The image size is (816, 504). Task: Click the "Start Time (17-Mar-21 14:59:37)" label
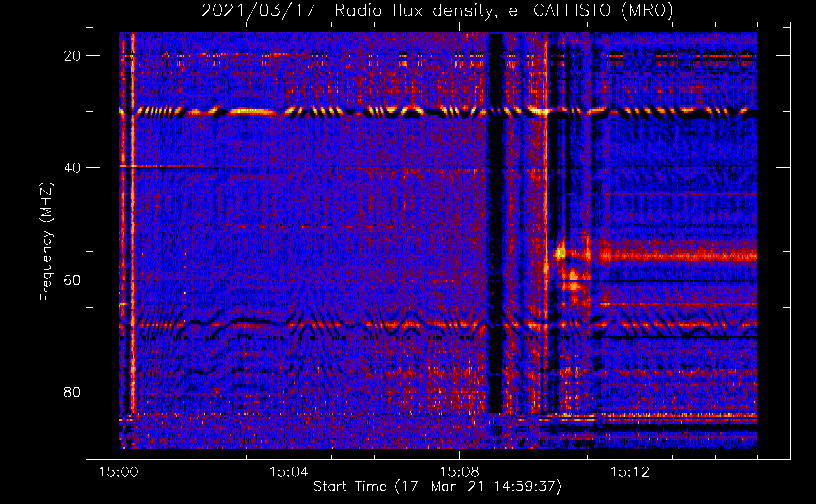tap(437, 487)
